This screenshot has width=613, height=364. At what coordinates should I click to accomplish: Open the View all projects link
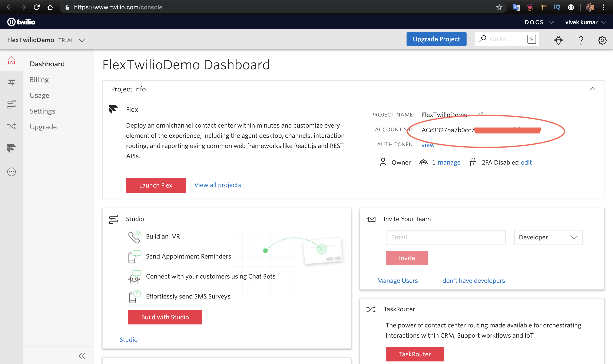coord(218,185)
